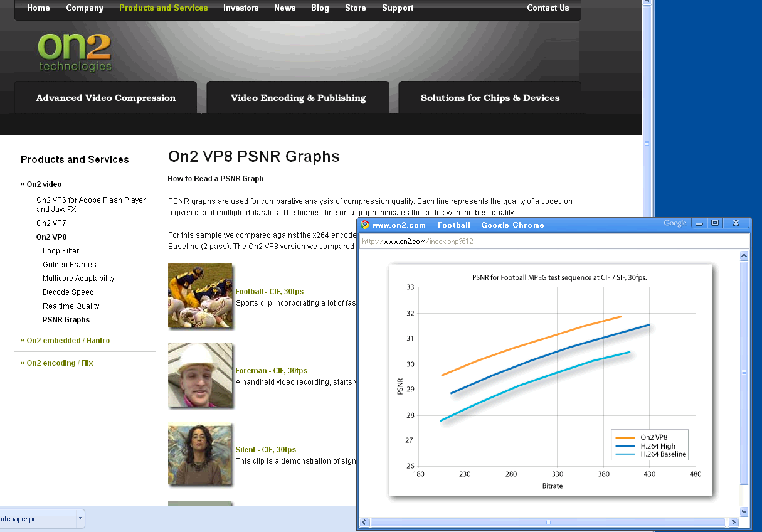Click the "H.264 High" legend entry in the chart
The height and width of the screenshot is (532, 762).
point(645,445)
